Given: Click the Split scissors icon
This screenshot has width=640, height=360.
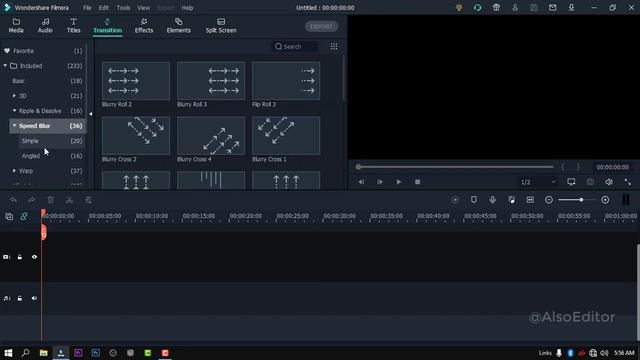Looking at the screenshot, I should pyautogui.click(x=69, y=200).
